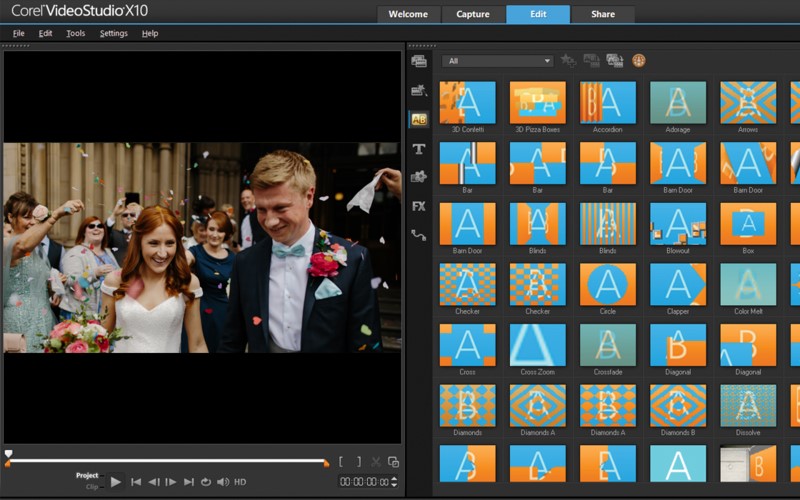Click the 00:00:00:00 timecode field

[364, 482]
